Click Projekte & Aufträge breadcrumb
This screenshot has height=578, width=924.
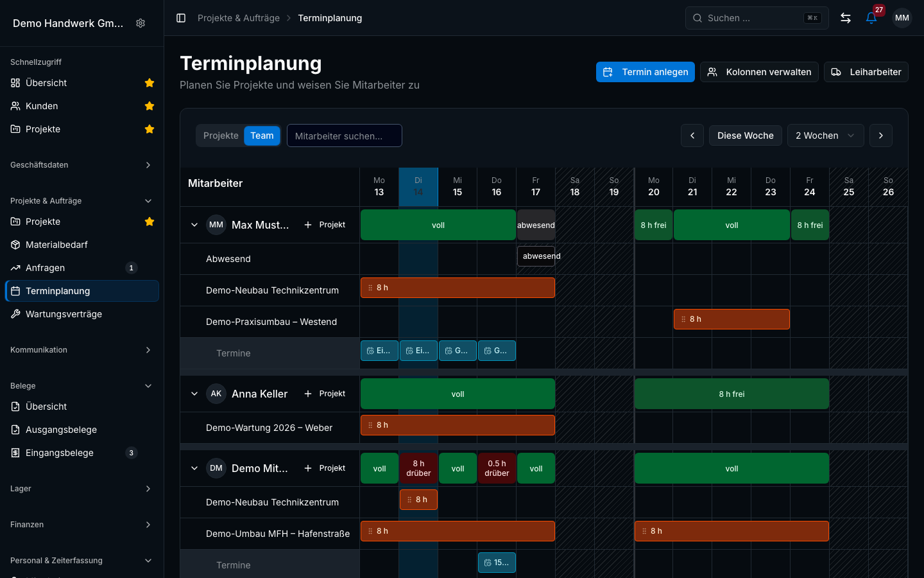pyautogui.click(x=239, y=18)
